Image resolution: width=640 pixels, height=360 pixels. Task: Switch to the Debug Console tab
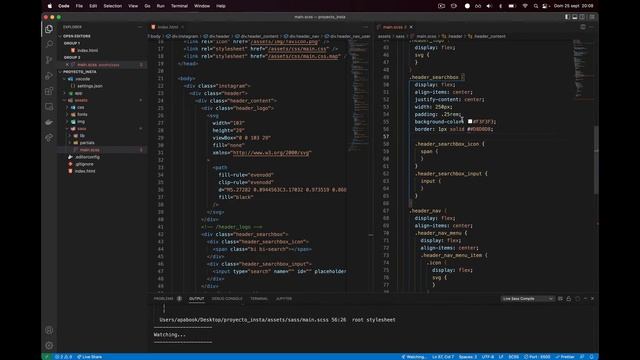click(227, 299)
